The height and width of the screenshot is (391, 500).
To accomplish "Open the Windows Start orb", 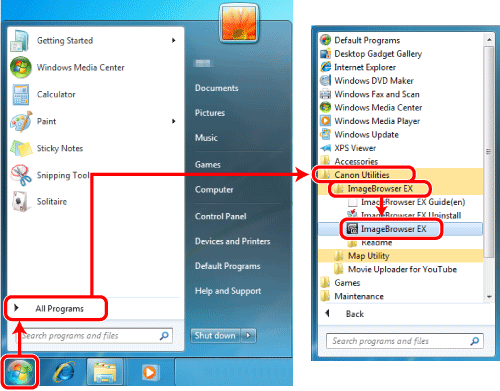I will tap(20, 372).
